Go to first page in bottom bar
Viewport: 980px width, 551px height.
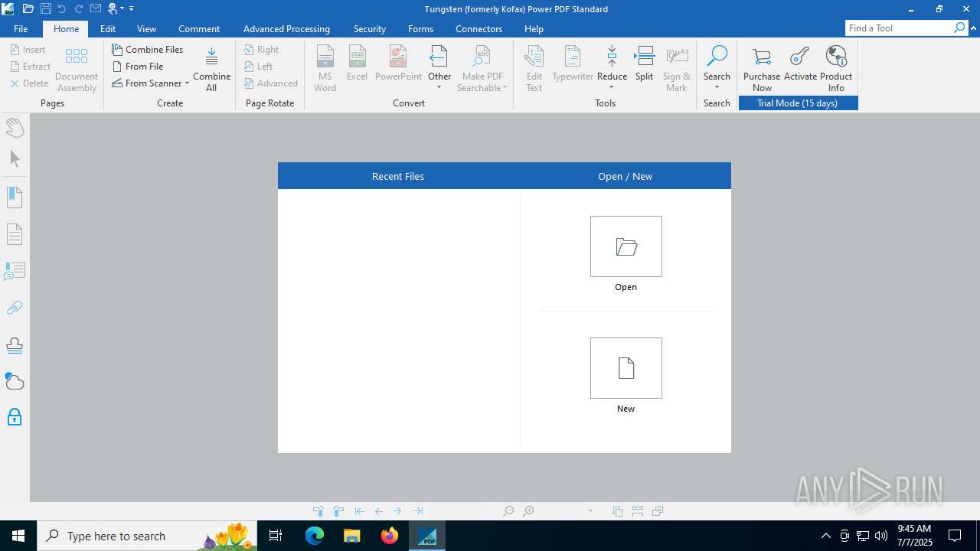click(359, 511)
